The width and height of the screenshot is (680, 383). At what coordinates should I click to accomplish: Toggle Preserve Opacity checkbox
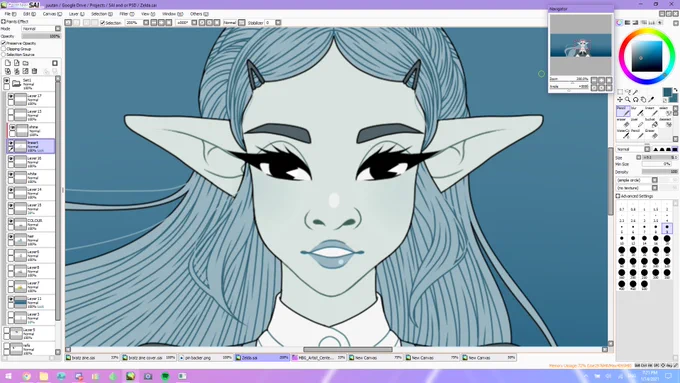pyautogui.click(x=3, y=43)
